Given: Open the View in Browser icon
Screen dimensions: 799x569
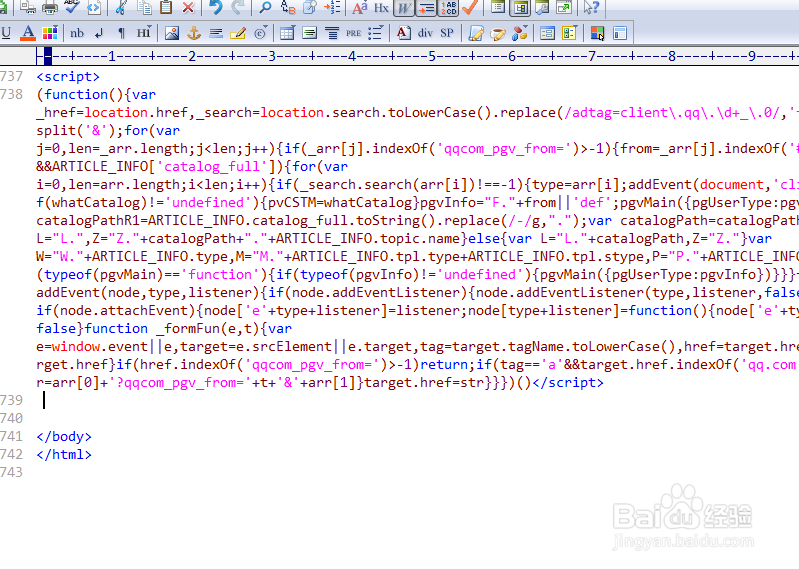Looking at the screenshot, I should click(x=94, y=7).
